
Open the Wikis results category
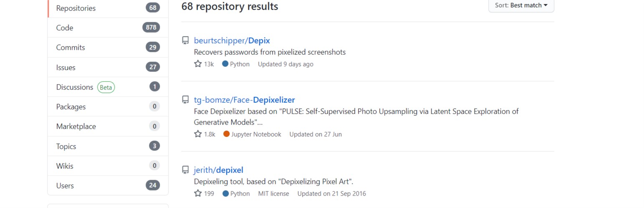pos(108,166)
